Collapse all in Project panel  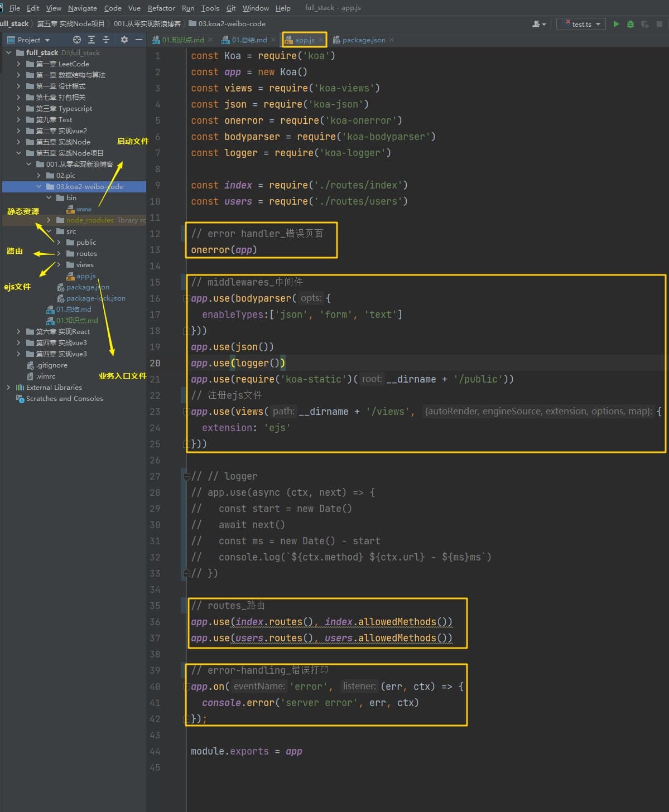coord(106,40)
